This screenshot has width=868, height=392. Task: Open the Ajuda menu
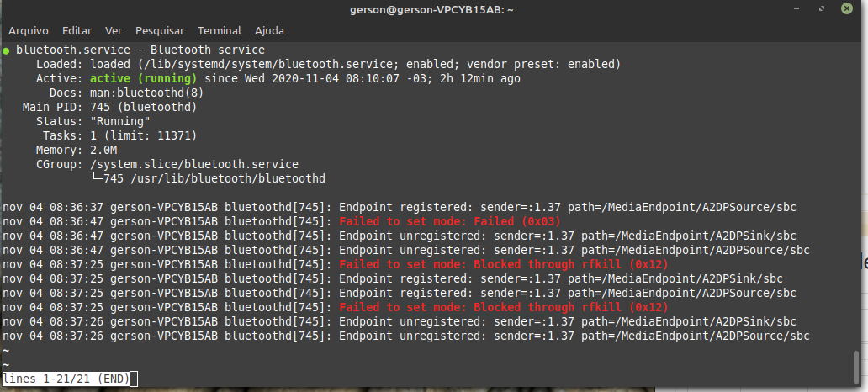pos(269,31)
